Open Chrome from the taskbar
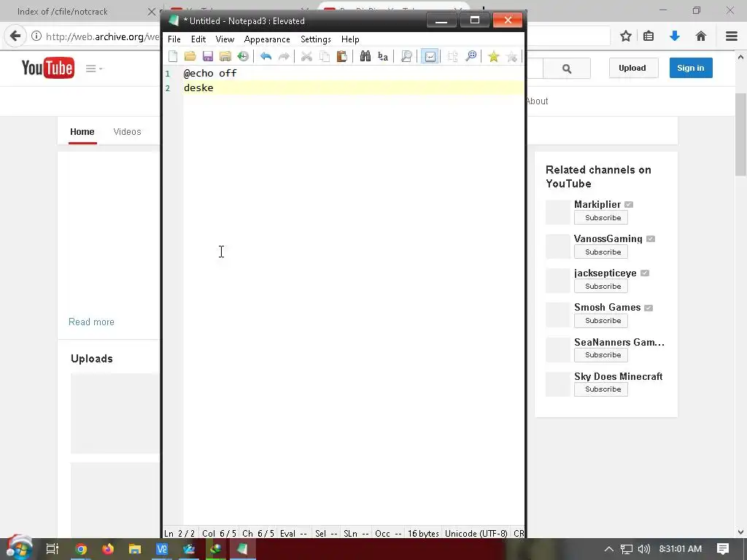 pyautogui.click(x=80, y=549)
